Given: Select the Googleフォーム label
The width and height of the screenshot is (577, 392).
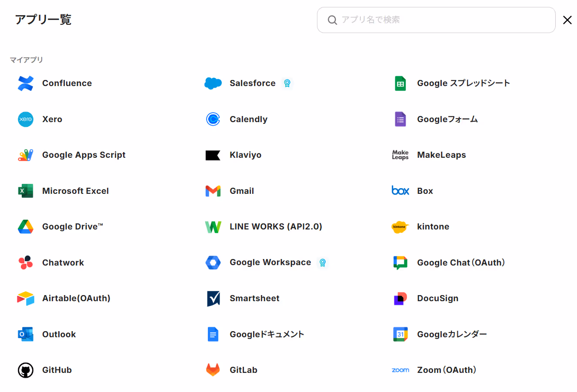Looking at the screenshot, I should click(447, 119).
